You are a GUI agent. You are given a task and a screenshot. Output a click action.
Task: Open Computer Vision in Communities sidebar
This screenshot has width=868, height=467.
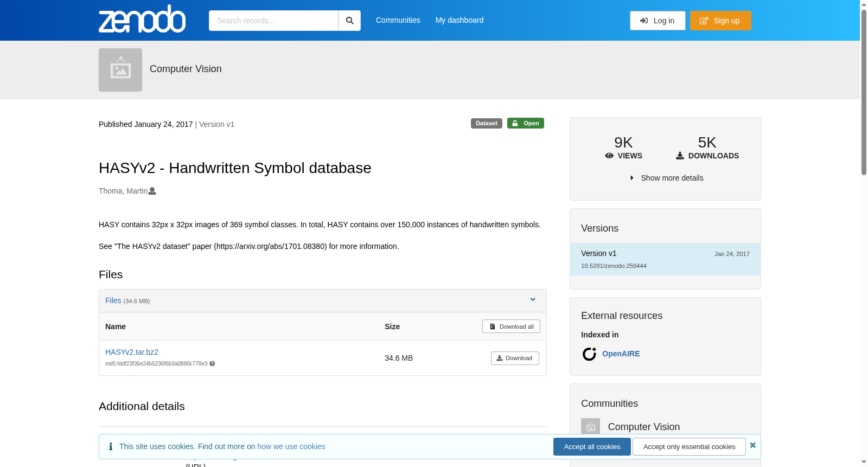[x=644, y=427]
